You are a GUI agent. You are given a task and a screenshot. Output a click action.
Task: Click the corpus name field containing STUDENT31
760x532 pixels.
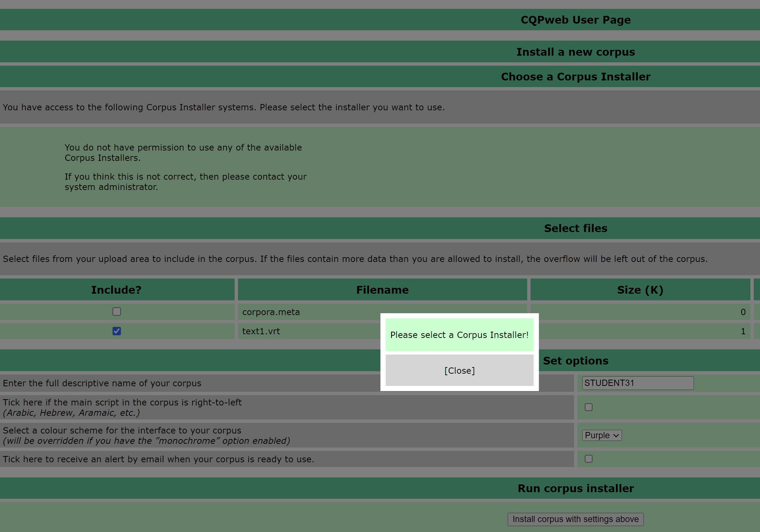[x=638, y=383]
